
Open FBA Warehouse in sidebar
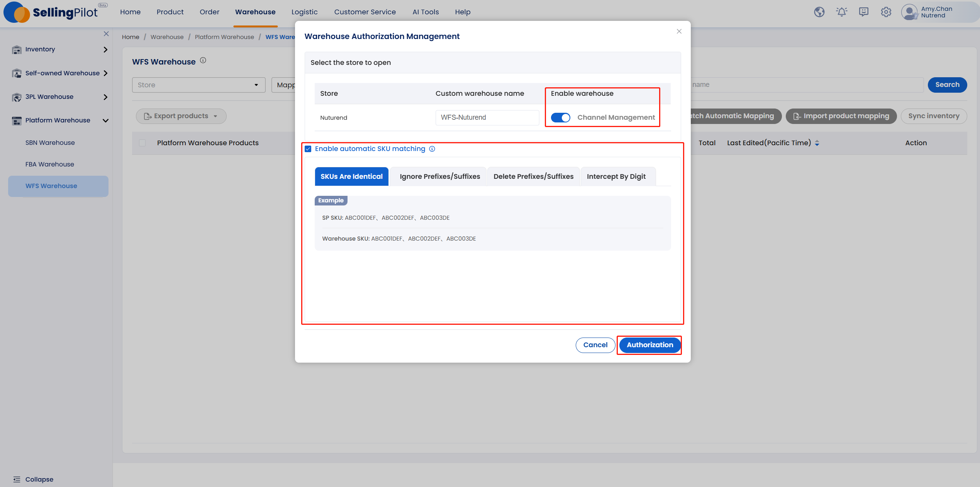(50, 165)
